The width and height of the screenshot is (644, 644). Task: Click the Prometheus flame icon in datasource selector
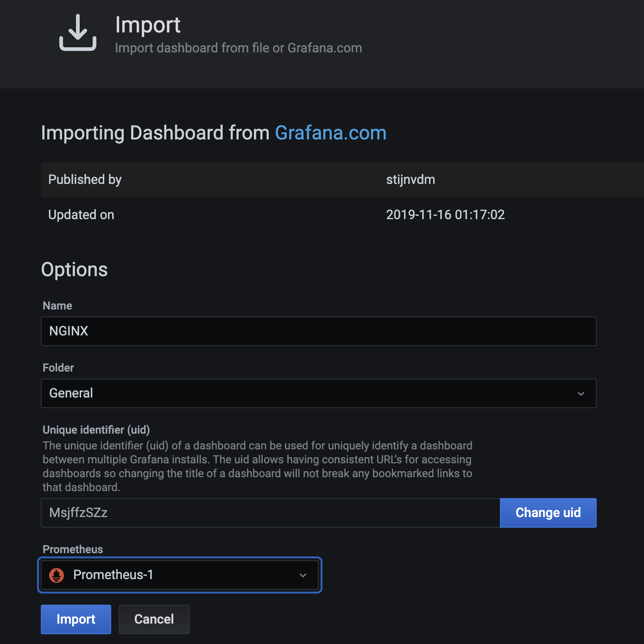[57, 575]
